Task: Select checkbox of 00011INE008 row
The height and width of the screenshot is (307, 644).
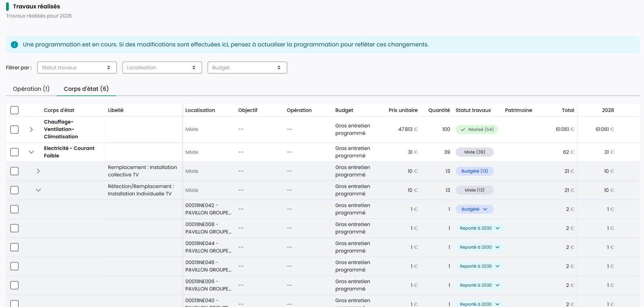Action: point(14,228)
